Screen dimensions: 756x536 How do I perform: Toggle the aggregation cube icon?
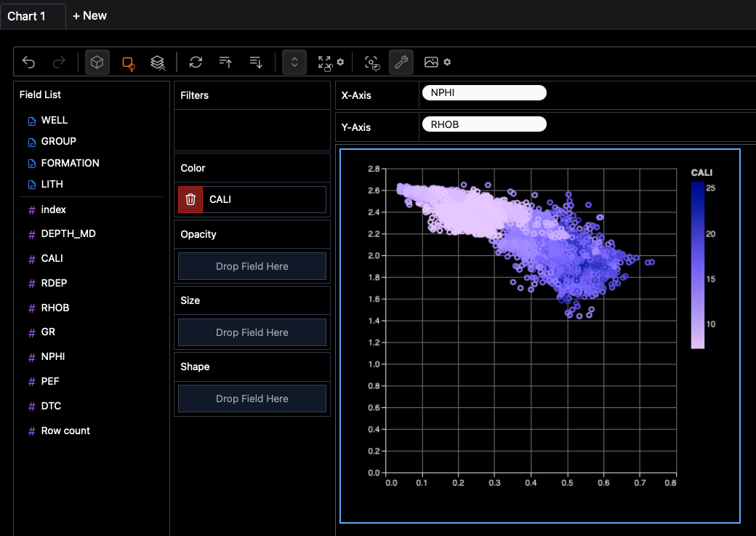coord(97,63)
